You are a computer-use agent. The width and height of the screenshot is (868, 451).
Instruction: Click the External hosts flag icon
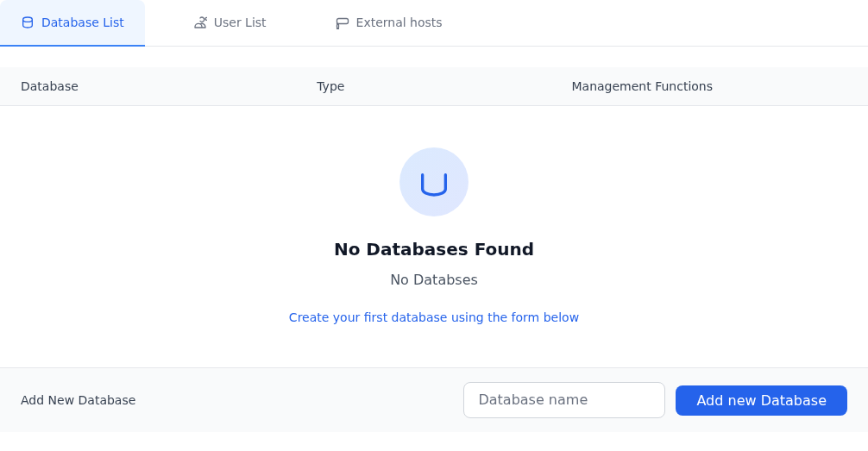[342, 23]
